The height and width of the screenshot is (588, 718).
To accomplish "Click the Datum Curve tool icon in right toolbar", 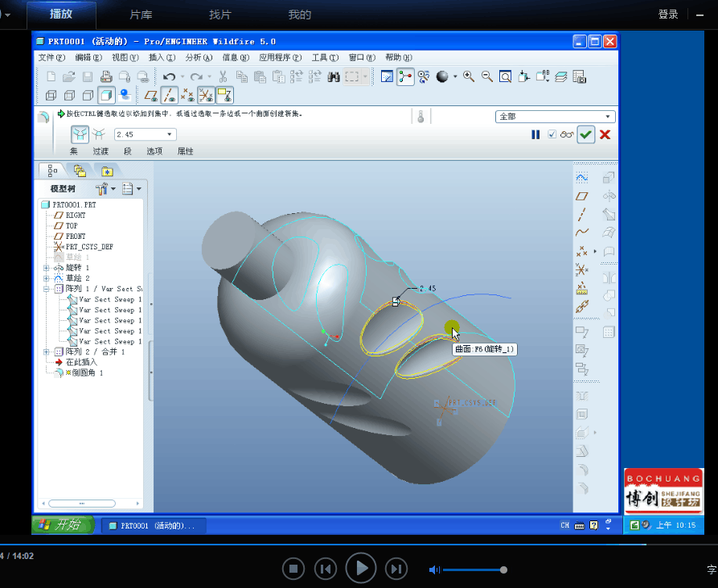I will click(581, 232).
